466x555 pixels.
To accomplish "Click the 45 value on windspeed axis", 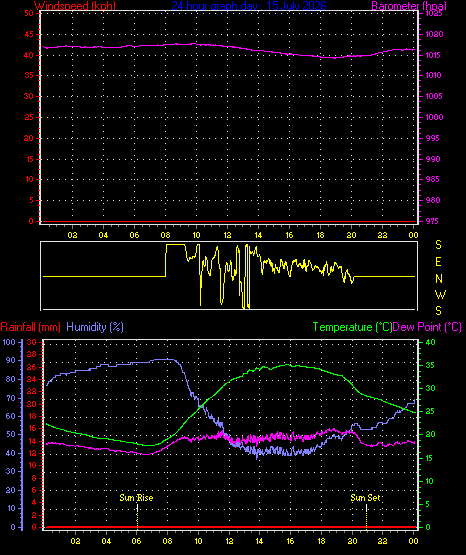I will (x=29, y=34).
